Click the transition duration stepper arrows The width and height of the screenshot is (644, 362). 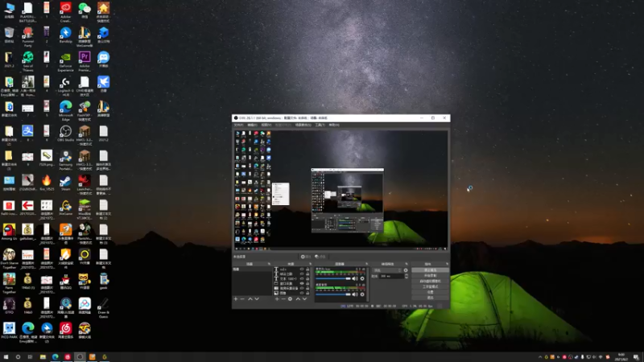point(407,276)
